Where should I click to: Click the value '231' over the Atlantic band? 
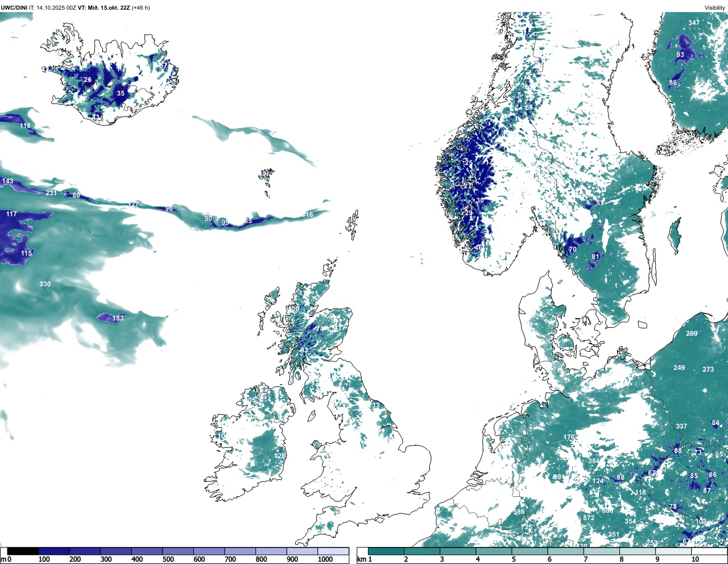pos(51,193)
